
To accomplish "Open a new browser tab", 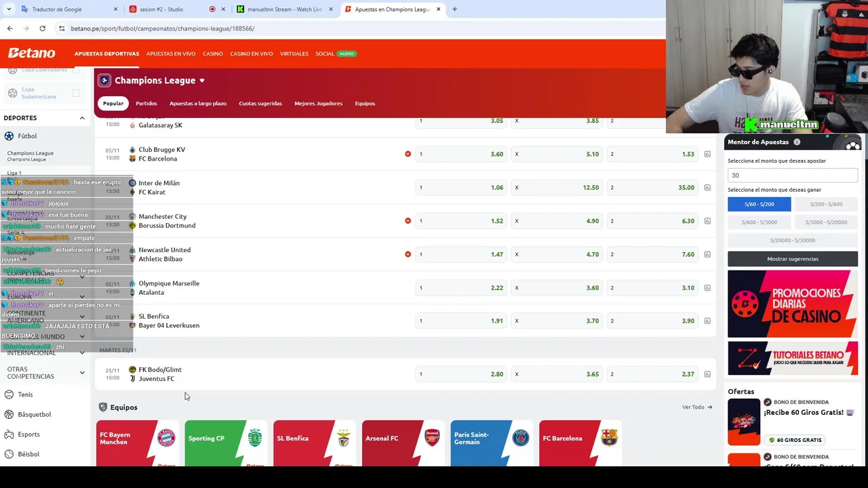I will tap(454, 9).
